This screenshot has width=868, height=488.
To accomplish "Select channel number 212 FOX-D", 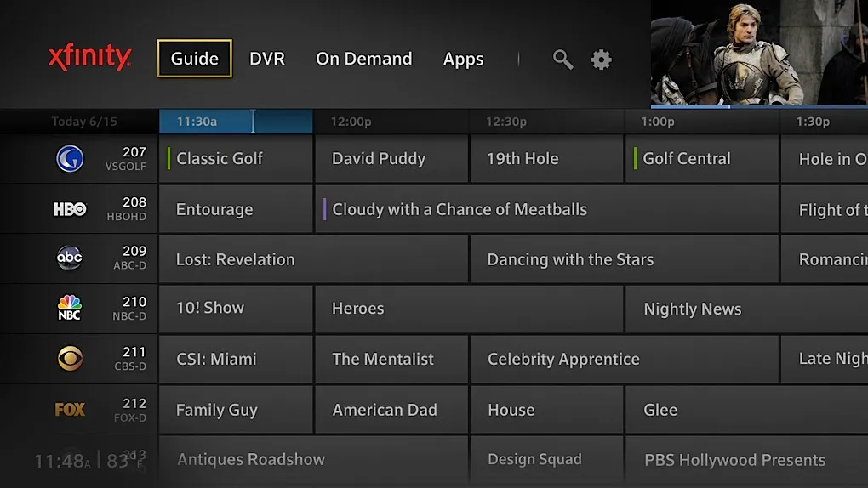I will [131, 410].
